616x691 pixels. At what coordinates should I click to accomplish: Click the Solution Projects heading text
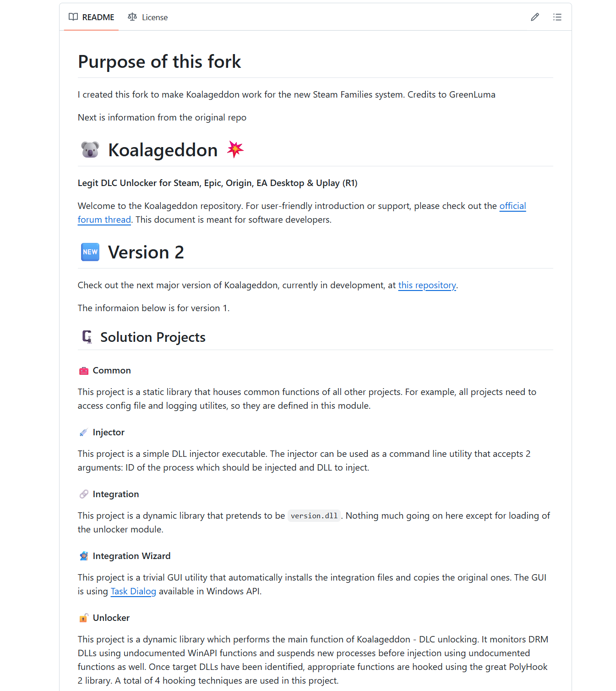point(153,337)
